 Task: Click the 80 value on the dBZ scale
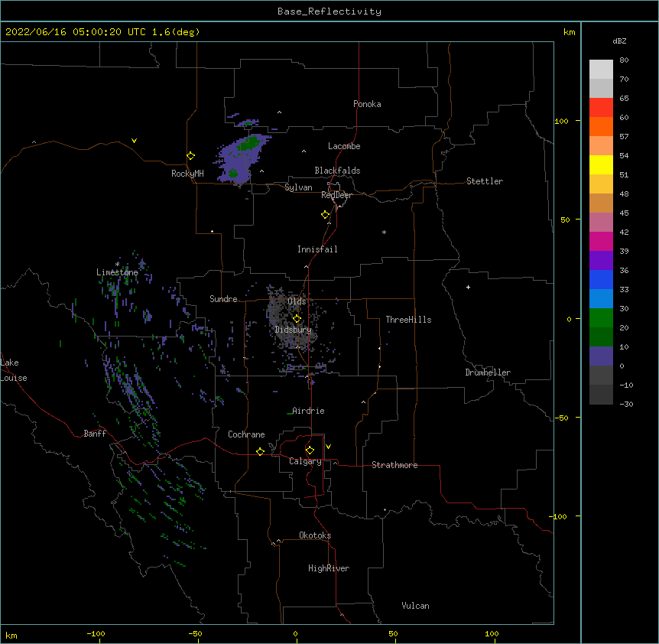tap(624, 60)
